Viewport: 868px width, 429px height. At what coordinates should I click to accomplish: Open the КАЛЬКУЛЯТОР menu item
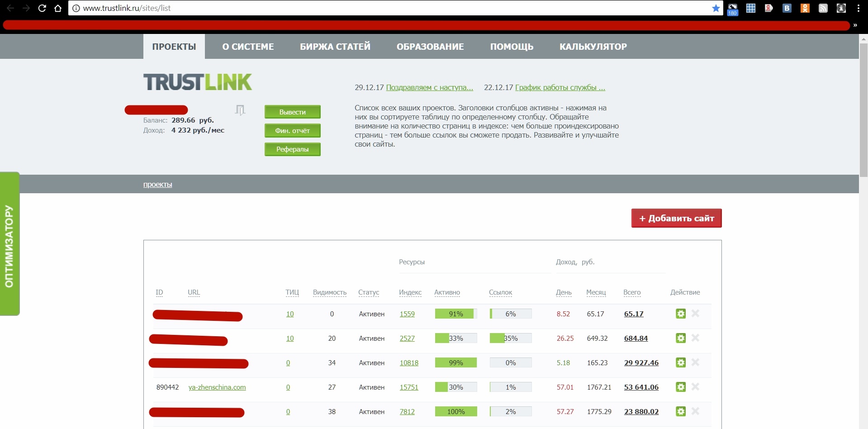593,47
